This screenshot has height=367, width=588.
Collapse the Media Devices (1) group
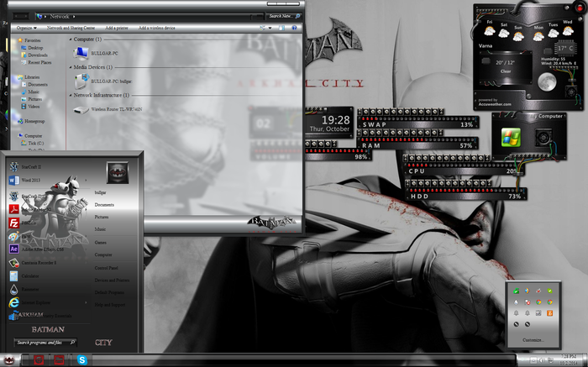click(x=71, y=67)
